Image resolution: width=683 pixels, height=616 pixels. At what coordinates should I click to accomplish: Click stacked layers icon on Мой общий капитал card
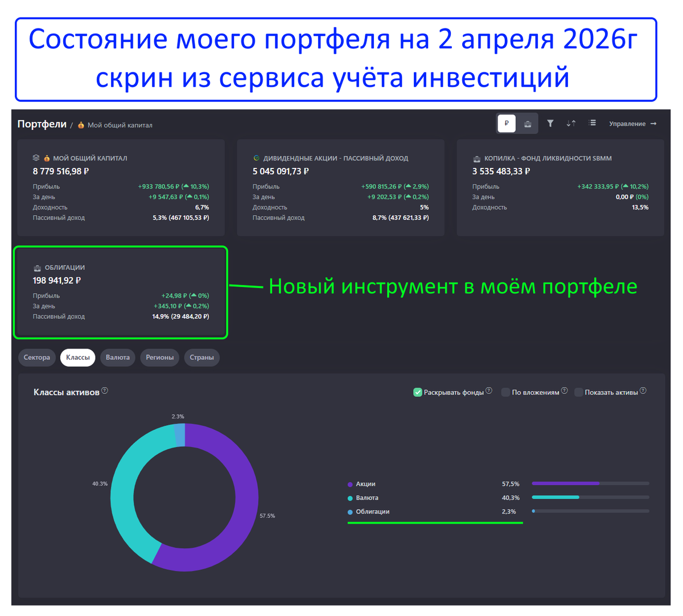point(36,158)
